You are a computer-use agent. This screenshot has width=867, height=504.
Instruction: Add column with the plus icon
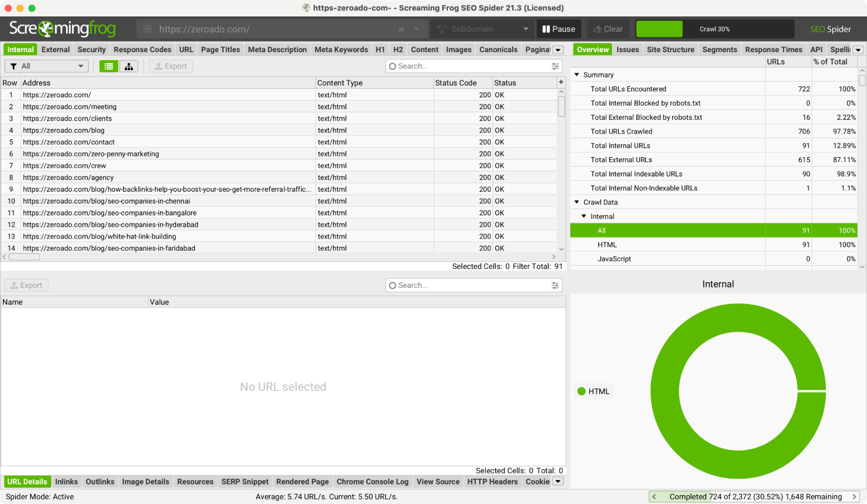(561, 82)
